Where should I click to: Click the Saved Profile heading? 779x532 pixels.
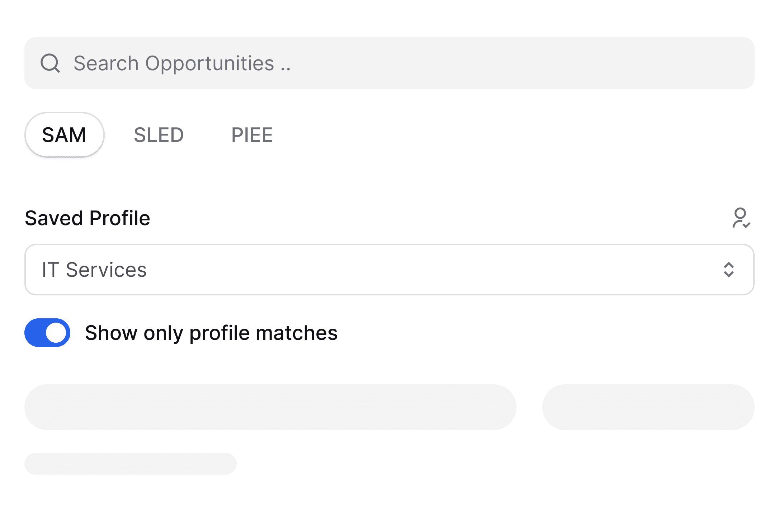(88, 218)
